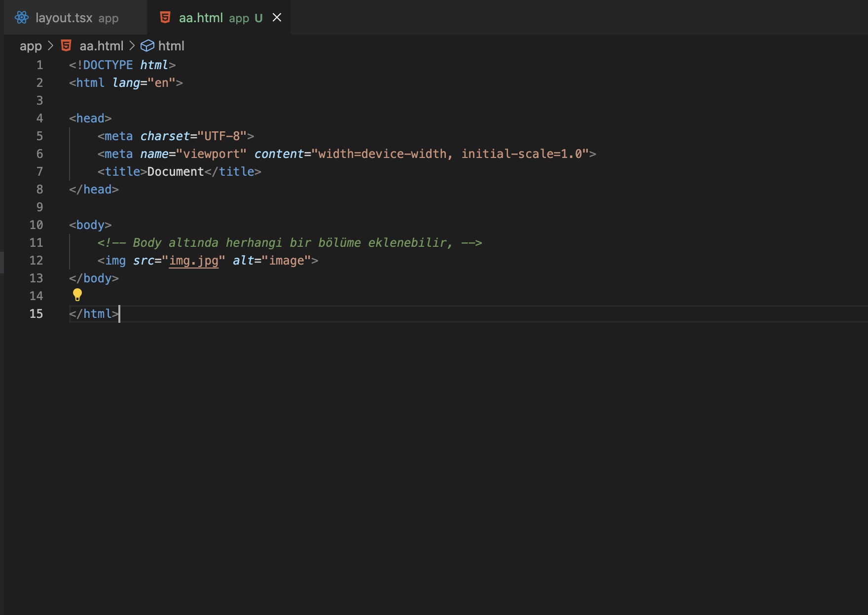The height and width of the screenshot is (615, 868).
Task: Click the img tag name on line 12
Action: (115, 261)
